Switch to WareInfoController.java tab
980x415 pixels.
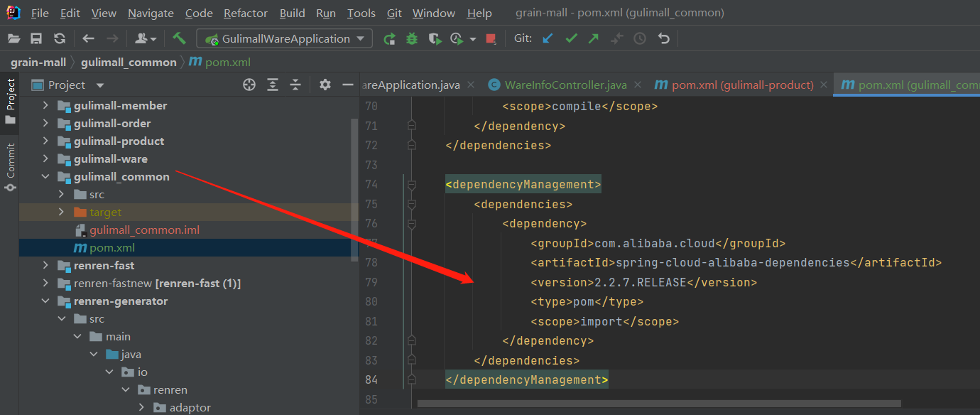click(x=565, y=85)
